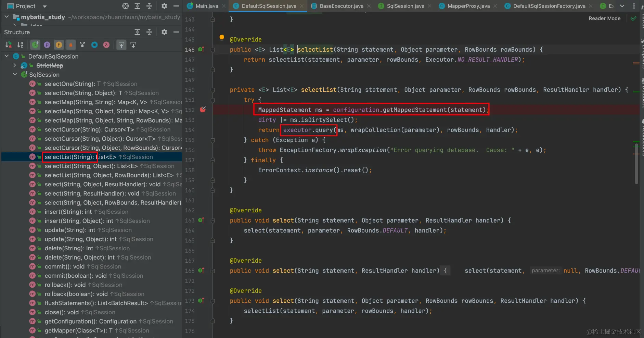Collapse the SqlSession node in Structure
644x338 pixels.
tap(15, 74)
